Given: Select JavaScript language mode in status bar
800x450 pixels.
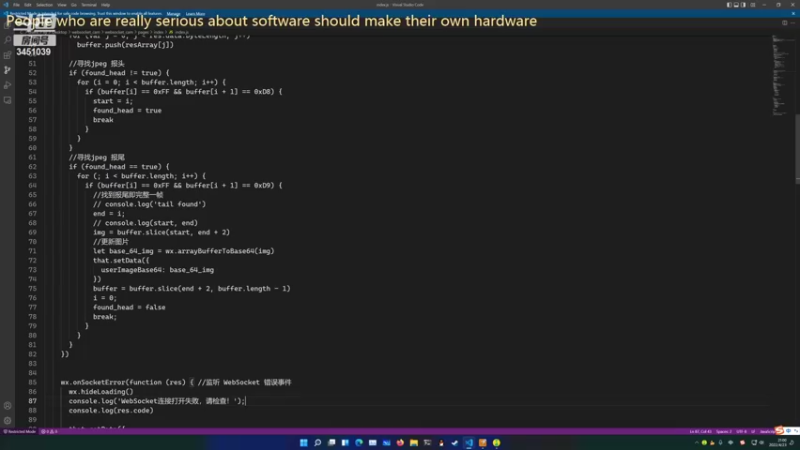Looking at the screenshot, I should tap(767, 432).
